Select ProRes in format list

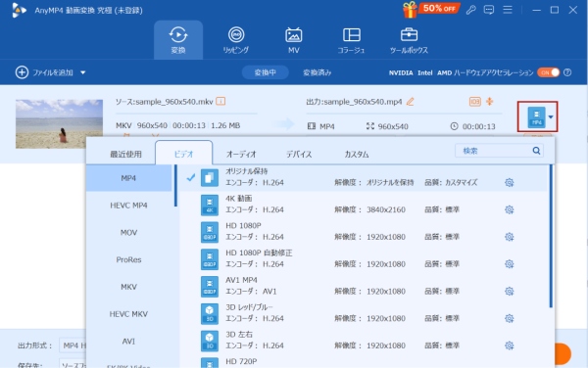point(128,259)
